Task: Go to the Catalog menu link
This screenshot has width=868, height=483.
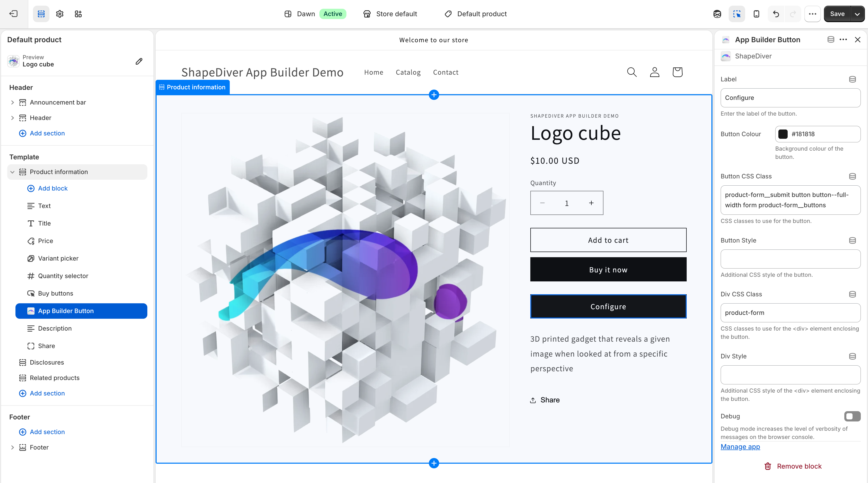Action: (408, 72)
